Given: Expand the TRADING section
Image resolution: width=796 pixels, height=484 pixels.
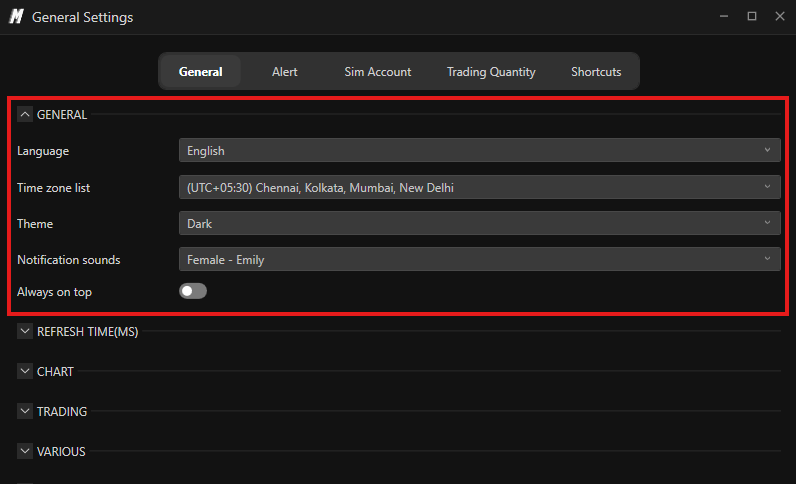Looking at the screenshot, I should tap(25, 411).
